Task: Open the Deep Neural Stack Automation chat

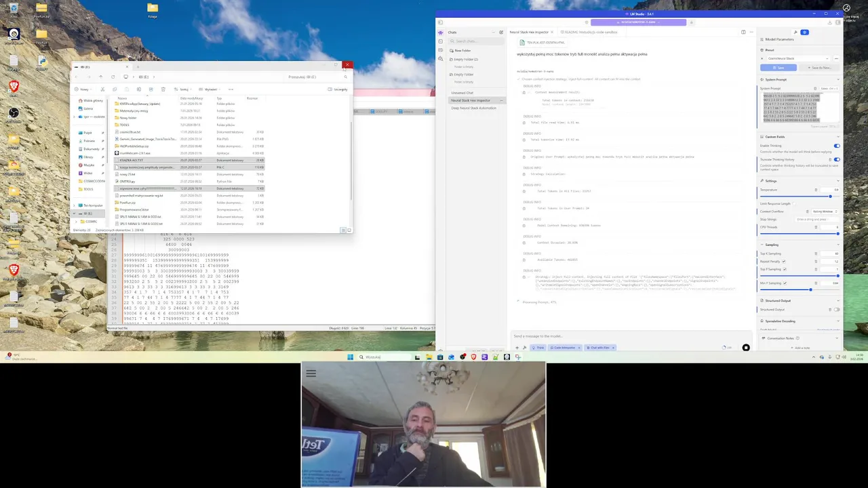Action: point(474,108)
